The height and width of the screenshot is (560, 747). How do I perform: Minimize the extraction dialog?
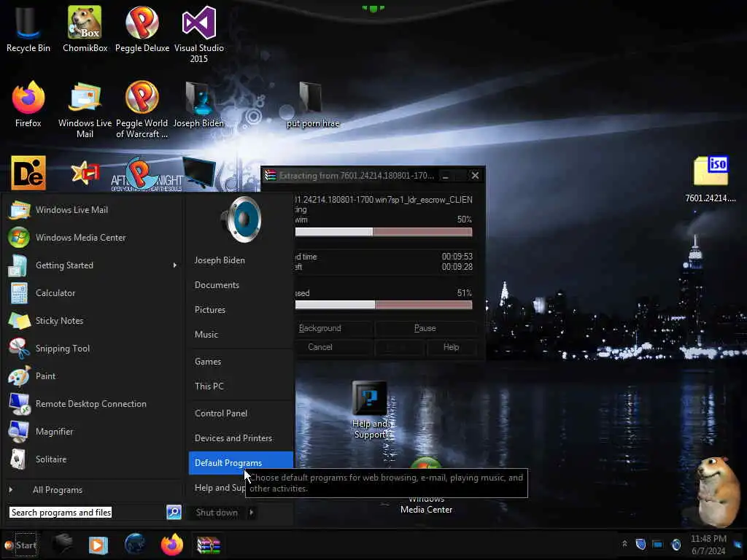pos(446,176)
